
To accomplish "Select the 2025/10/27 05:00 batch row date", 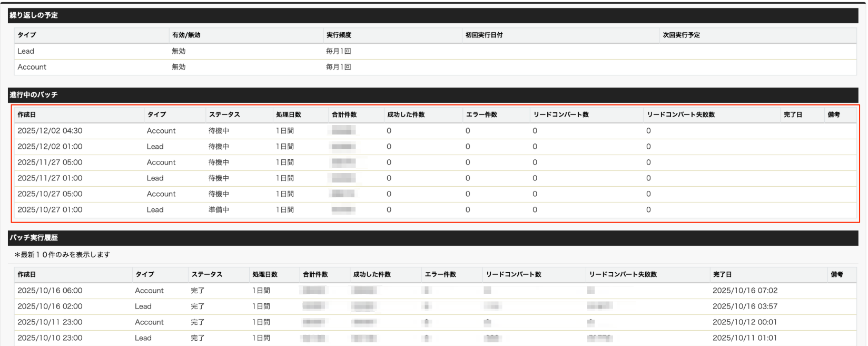I will coord(50,194).
